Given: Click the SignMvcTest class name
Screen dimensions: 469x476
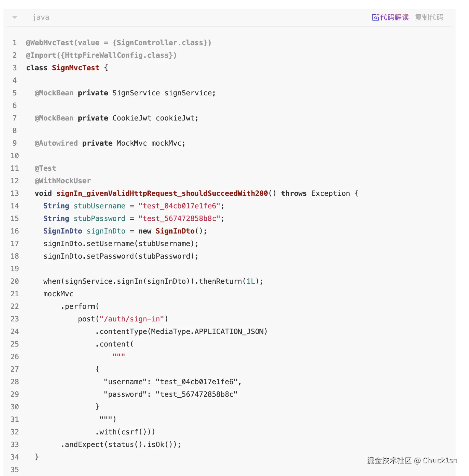Looking at the screenshot, I should 75,68.
